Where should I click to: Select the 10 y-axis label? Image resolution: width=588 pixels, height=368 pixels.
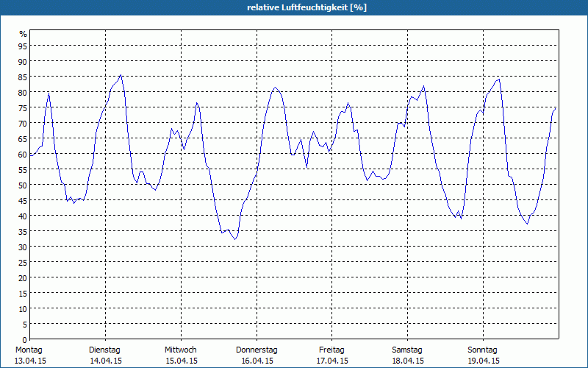[x=23, y=308]
